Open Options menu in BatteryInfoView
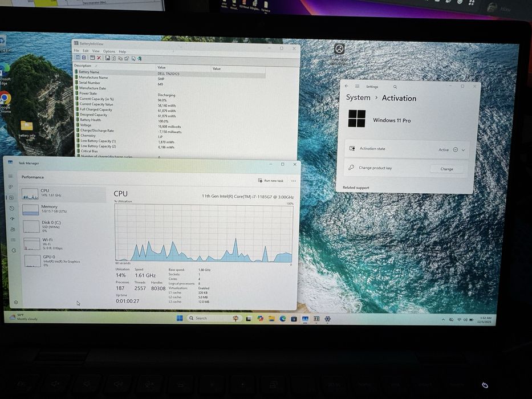The height and width of the screenshot is (399, 532). (109, 51)
